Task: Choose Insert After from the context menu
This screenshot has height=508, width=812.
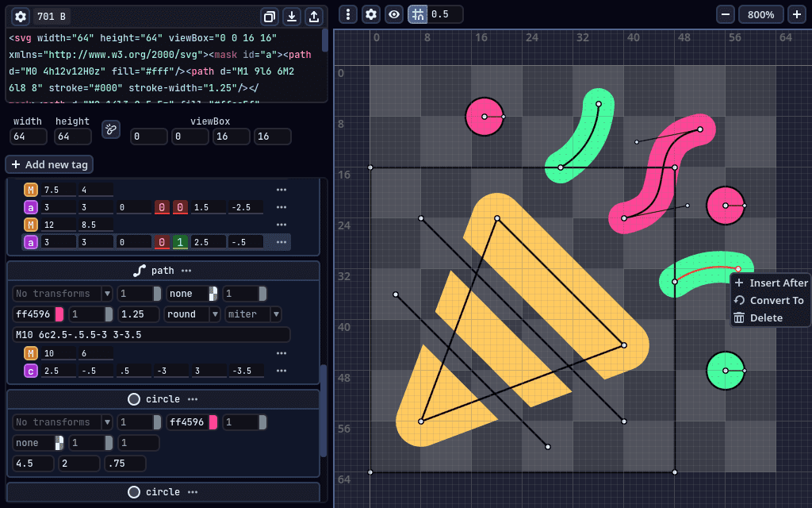Action: (770, 283)
